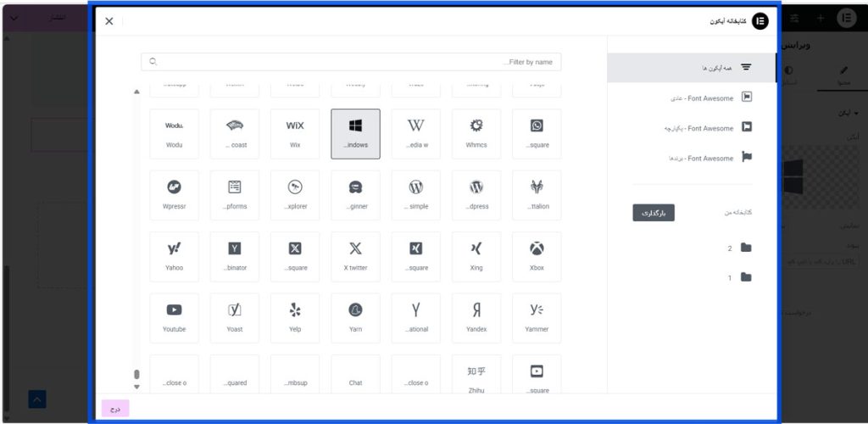Pick the Yahoo icon
Viewport: 868px width, 424px height.
point(174,256)
